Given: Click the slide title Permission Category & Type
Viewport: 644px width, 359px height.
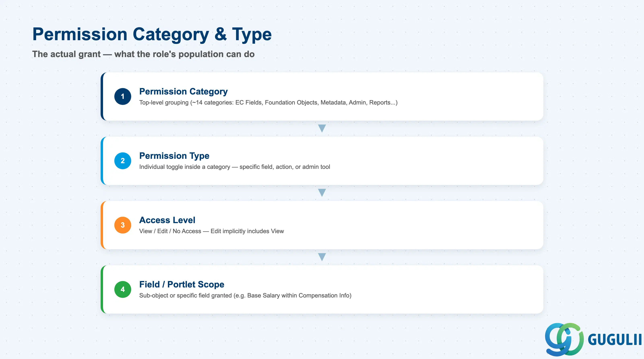Looking at the screenshot, I should [152, 34].
